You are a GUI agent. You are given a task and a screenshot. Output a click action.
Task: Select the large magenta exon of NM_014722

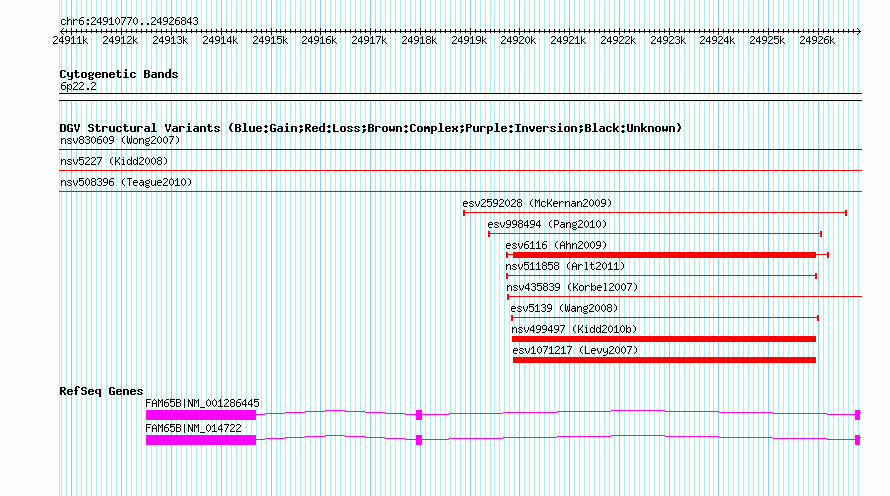click(x=201, y=440)
